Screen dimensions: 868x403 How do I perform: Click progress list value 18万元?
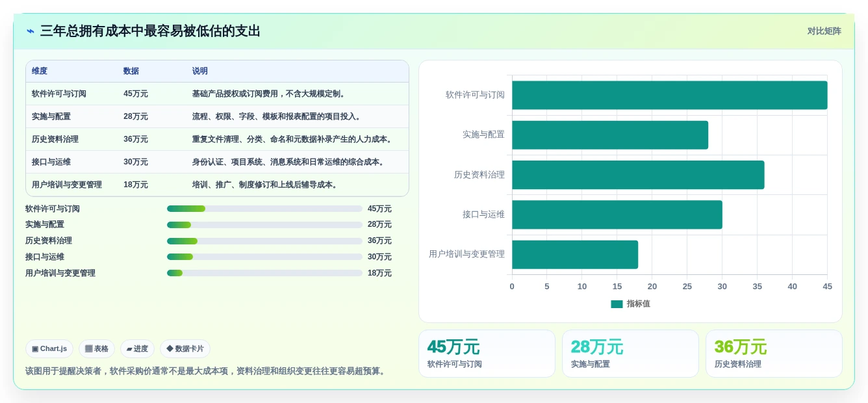point(379,273)
